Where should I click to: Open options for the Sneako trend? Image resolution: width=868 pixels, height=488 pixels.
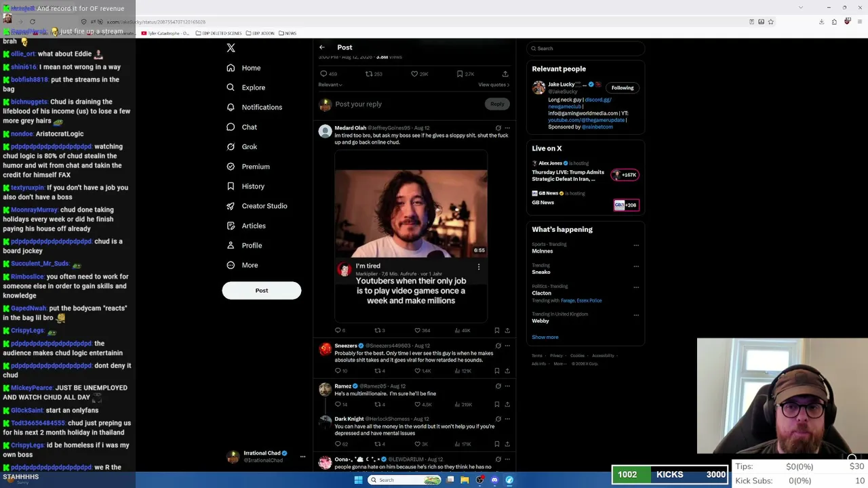tap(636, 266)
